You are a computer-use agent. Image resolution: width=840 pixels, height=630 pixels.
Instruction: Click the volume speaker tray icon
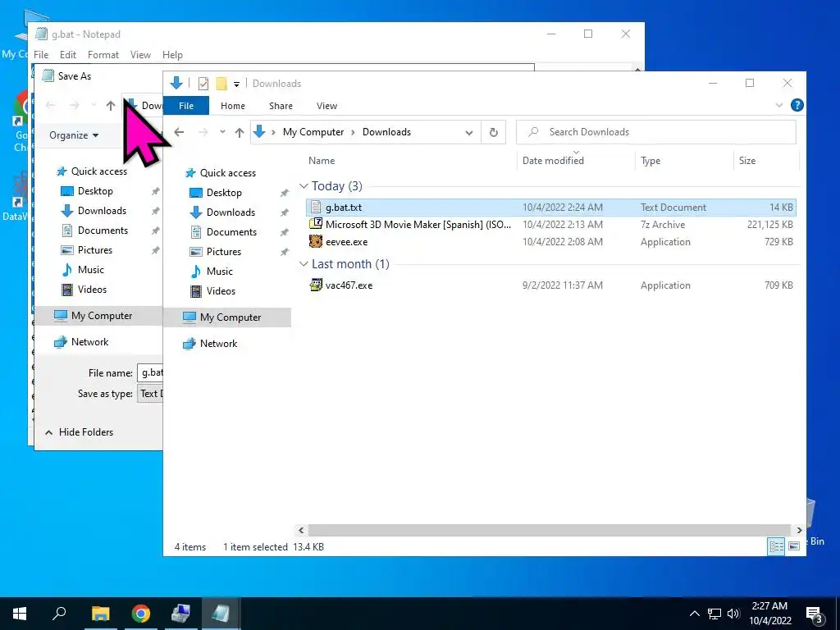[x=733, y=614]
